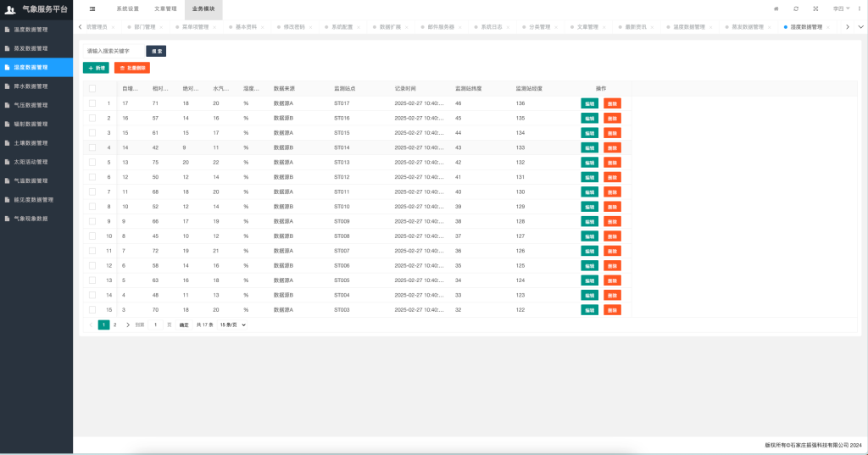Viewport: 868px width, 455px height.
Task: Focus the search keyword input field
Action: click(x=114, y=51)
